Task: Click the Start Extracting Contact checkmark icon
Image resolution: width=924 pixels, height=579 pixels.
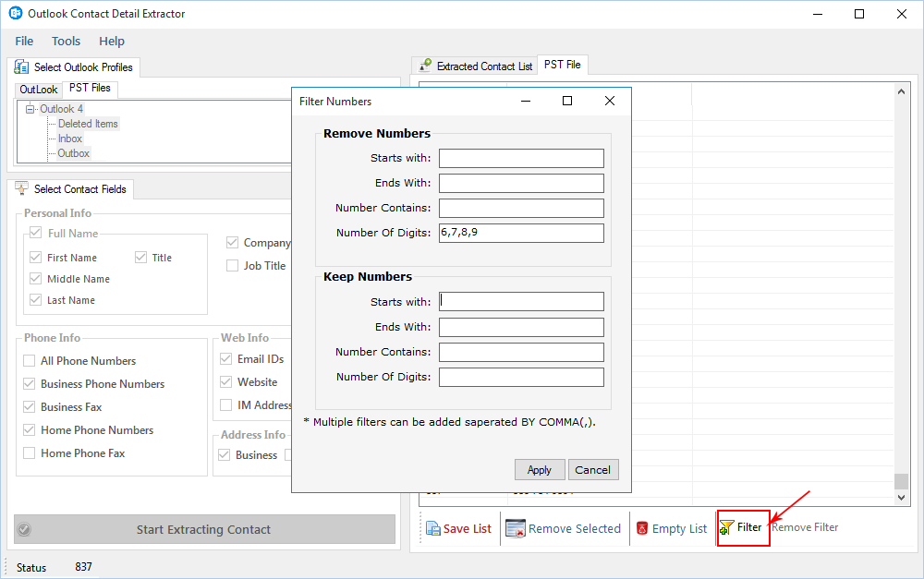Action: coord(24,529)
